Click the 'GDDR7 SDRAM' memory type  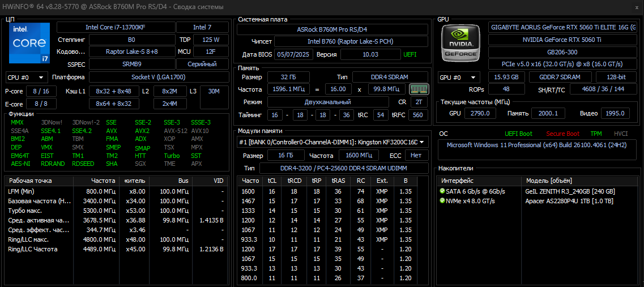coord(560,77)
